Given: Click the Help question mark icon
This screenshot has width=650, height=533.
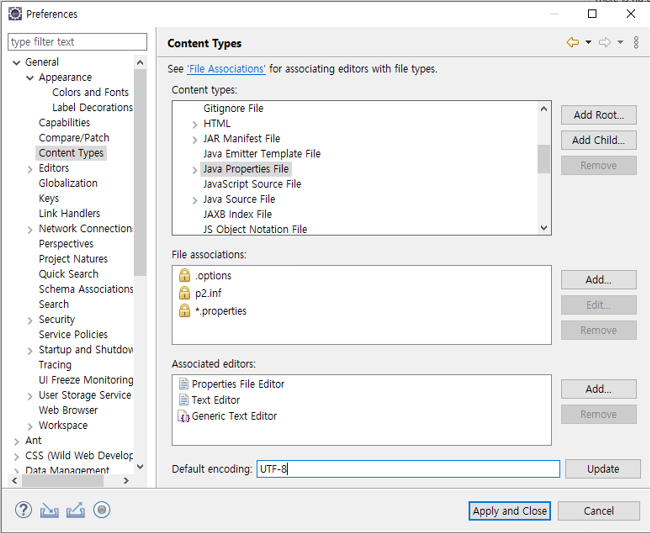Looking at the screenshot, I should pos(23,510).
